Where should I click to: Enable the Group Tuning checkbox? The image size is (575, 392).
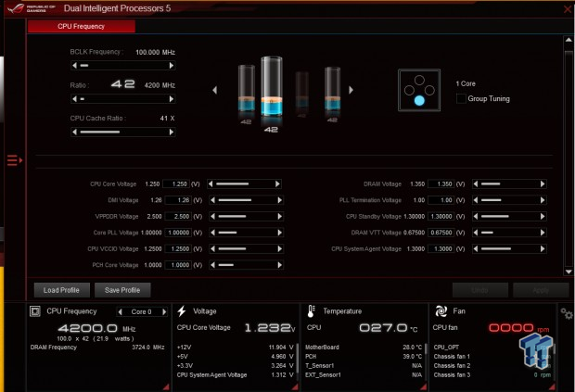(x=461, y=98)
